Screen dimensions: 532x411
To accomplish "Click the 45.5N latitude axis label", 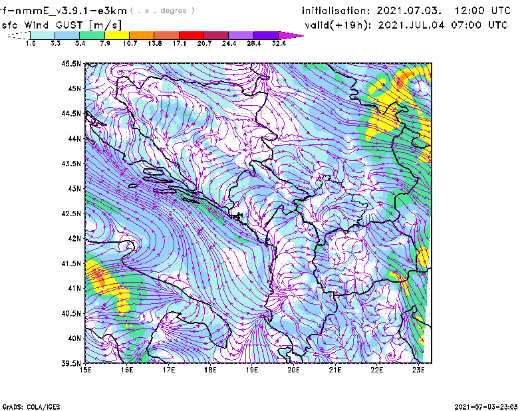I will click(x=71, y=64).
